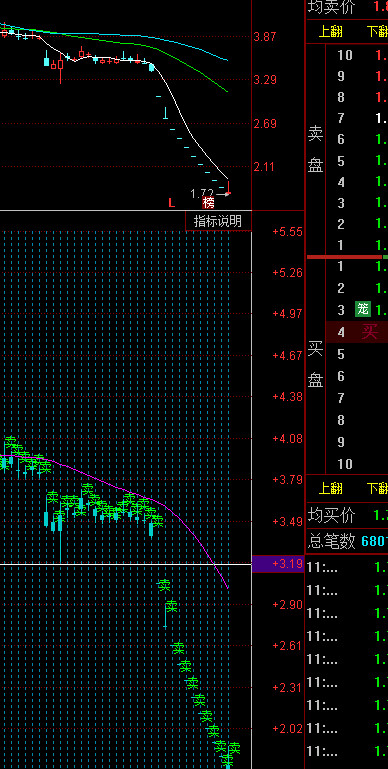Click 下翻 above the sell order list

pyautogui.click(x=377, y=32)
